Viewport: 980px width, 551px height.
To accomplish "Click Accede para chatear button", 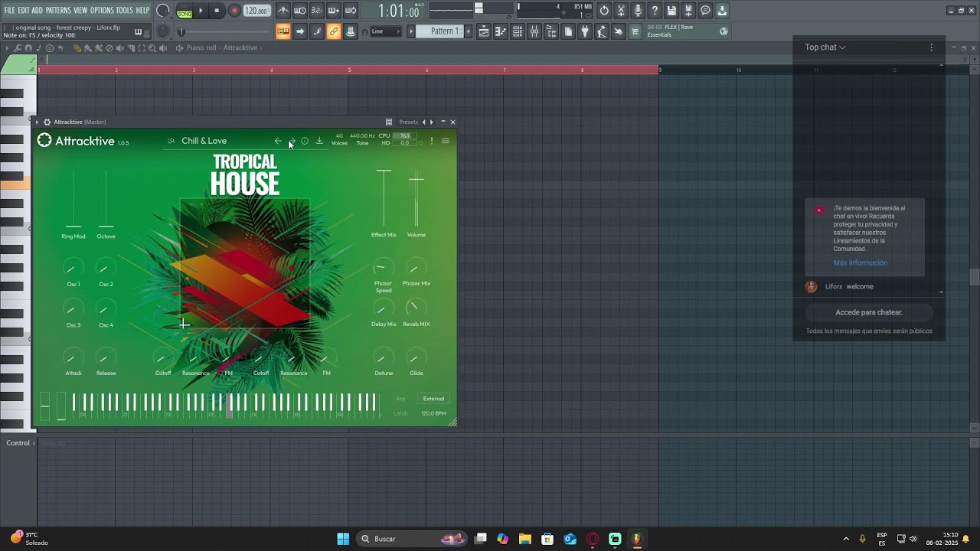I will tap(869, 312).
